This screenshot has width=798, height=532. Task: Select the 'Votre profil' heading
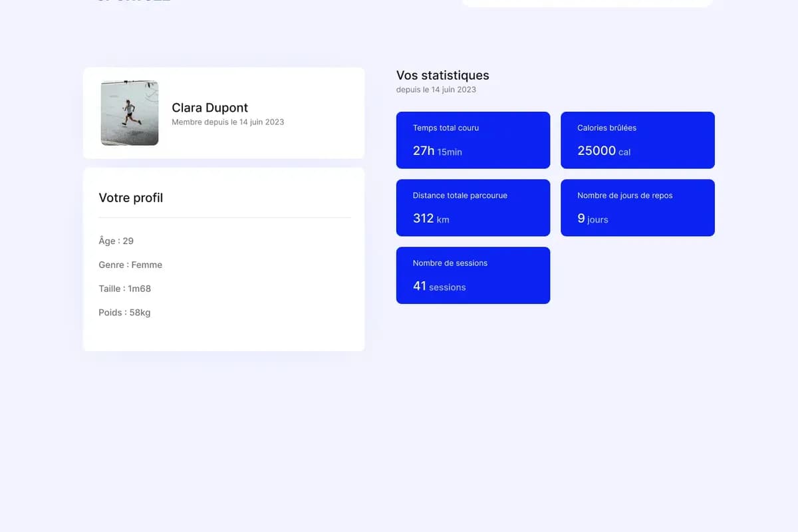131,198
